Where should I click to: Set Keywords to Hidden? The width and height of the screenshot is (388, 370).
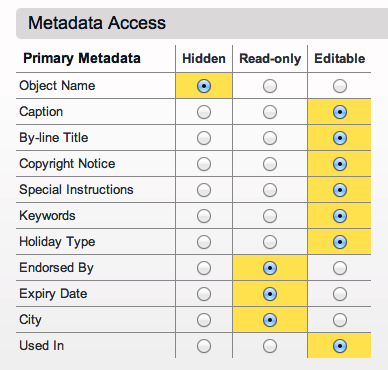click(204, 216)
